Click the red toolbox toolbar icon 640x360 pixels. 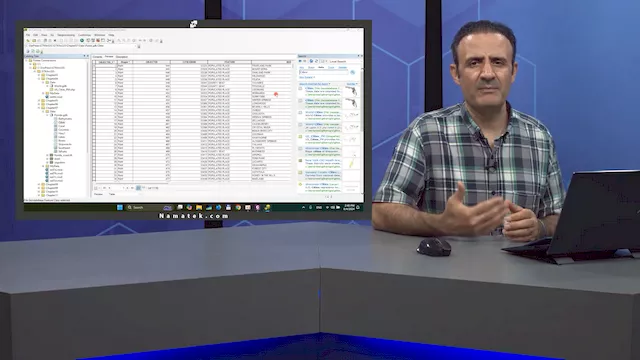pos(98,40)
